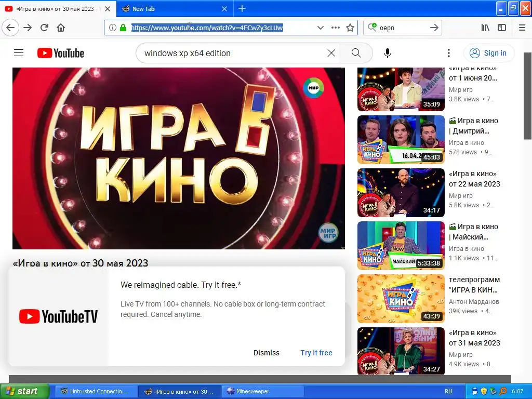Submit browser search with arrow button
Screen dimensions: 532x399
(x=434, y=28)
